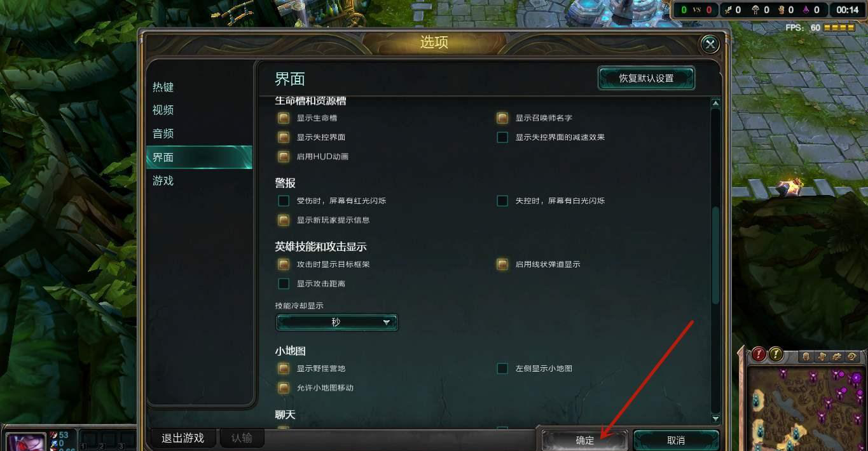This screenshot has height=451, width=868.
Task: Click the eye icon above the minimap
Action: click(x=853, y=356)
